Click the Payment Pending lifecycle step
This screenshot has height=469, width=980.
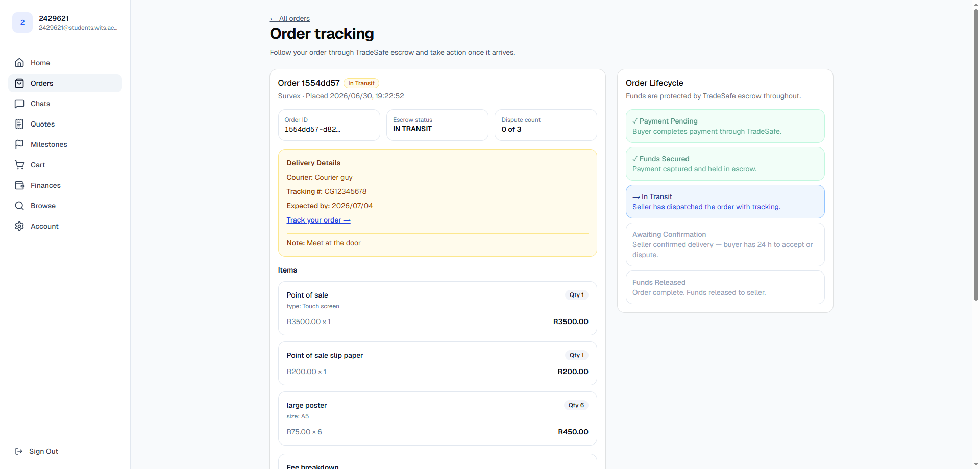pos(725,126)
